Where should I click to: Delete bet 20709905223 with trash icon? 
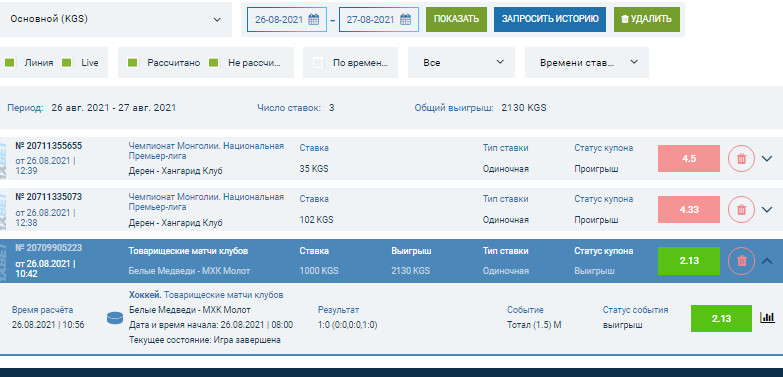tap(742, 261)
